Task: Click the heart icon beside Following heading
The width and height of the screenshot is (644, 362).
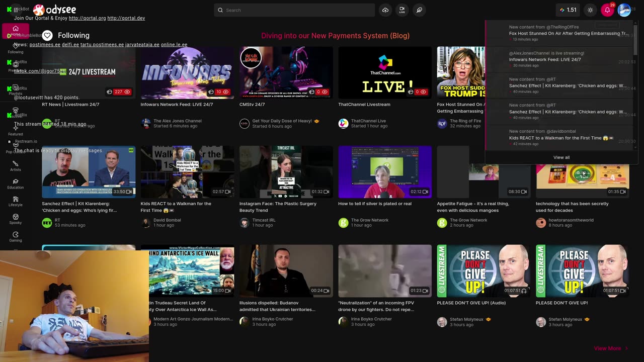Action: (x=47, y=35)
